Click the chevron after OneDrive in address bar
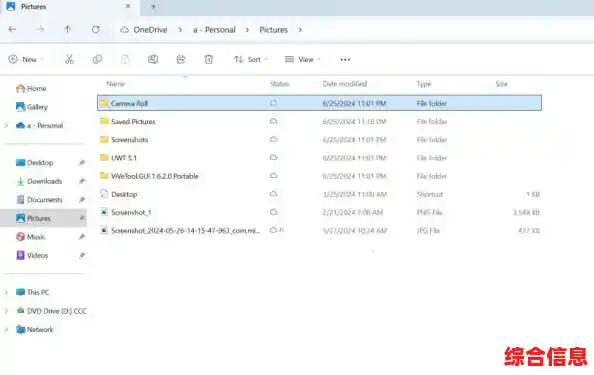Viewport: 594px width, 375px height. (x=180, y=30)
